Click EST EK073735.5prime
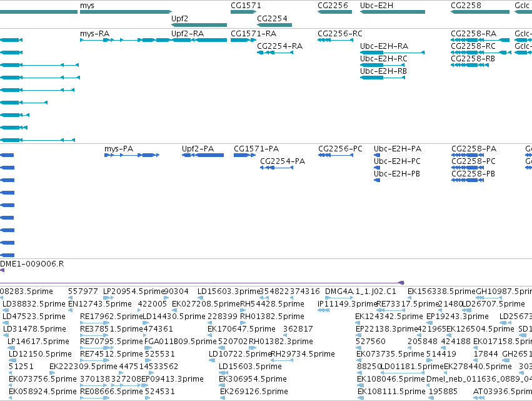 pos(391,354)
